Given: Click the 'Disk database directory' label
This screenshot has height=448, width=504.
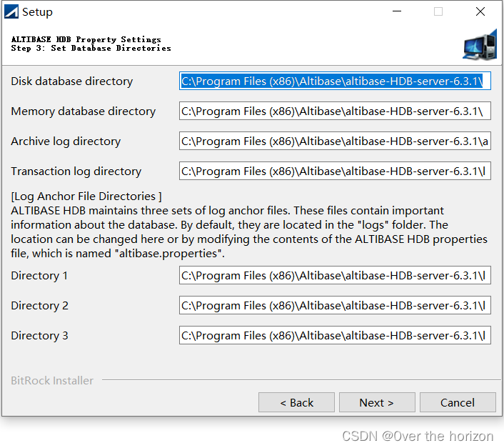Looking at the screenshot, I should pyautogui.click(x=71, y=81).
